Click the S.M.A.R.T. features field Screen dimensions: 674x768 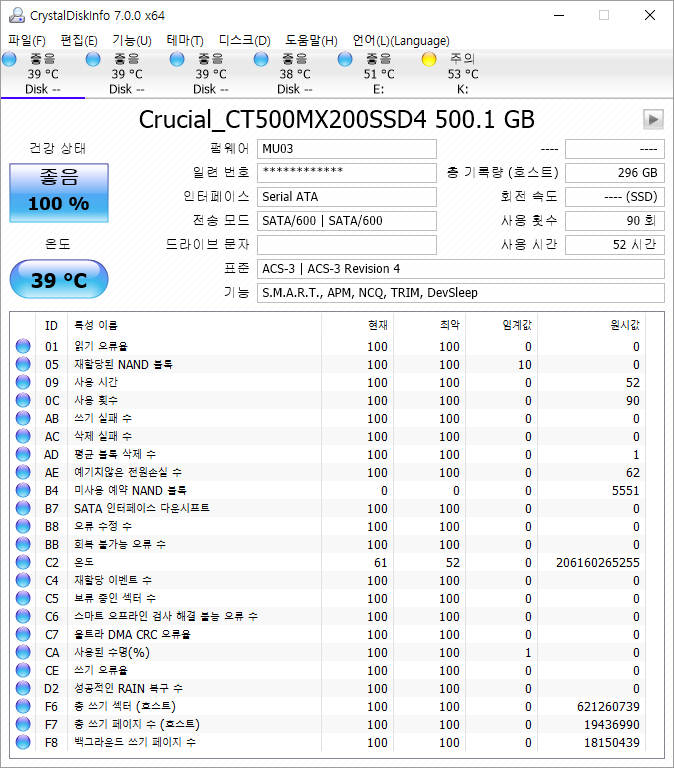tap(460, 293)
